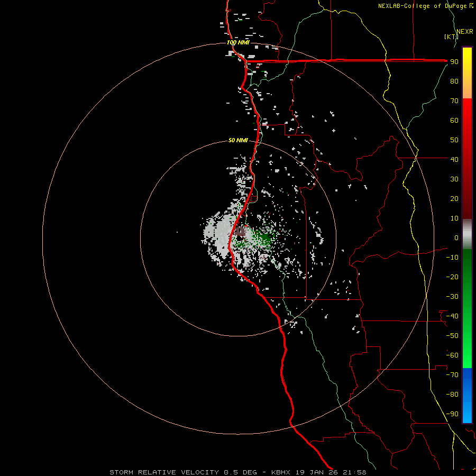Click the '100 NMI' range ring label
This screenshot has height=476, width=476.
[238, 42]
